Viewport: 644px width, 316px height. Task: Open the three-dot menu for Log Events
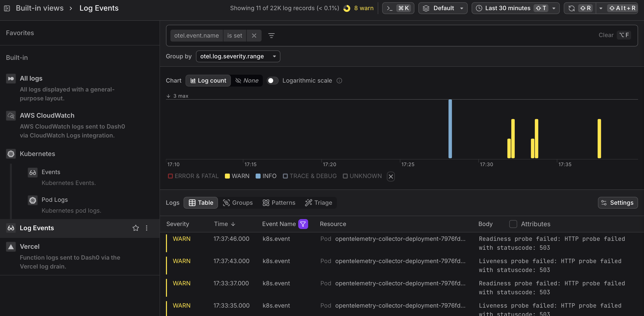(x=146, y=228)
